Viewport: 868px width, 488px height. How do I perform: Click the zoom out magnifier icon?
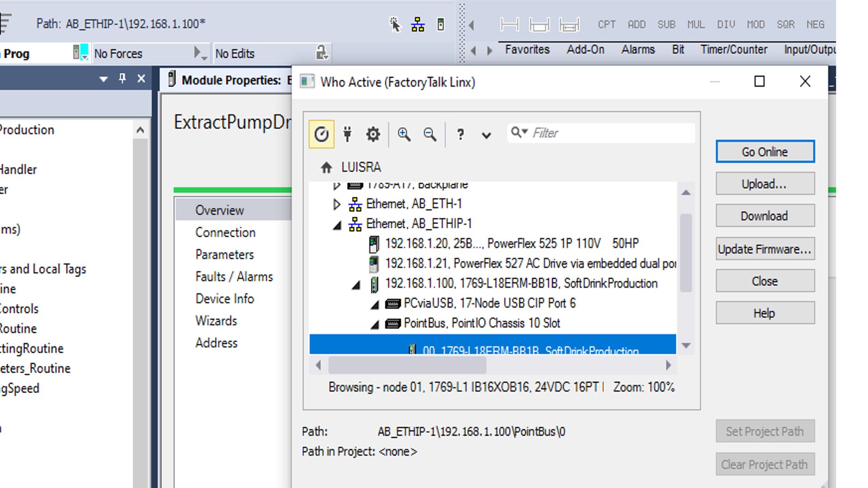tap(430, 134)
